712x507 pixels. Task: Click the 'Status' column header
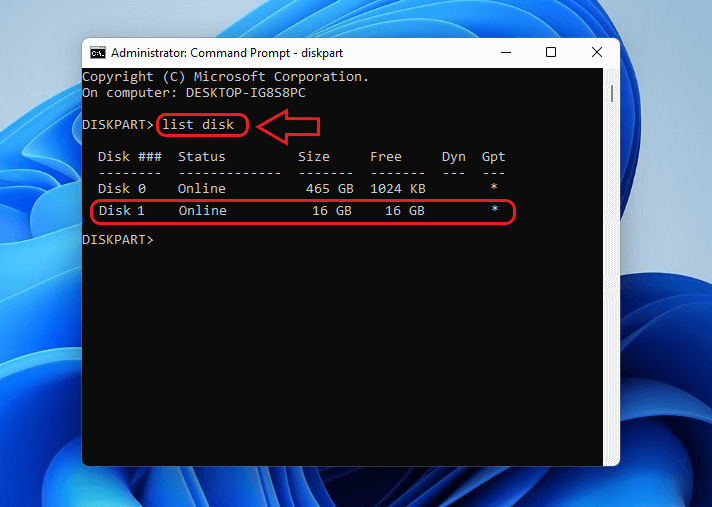202,157
